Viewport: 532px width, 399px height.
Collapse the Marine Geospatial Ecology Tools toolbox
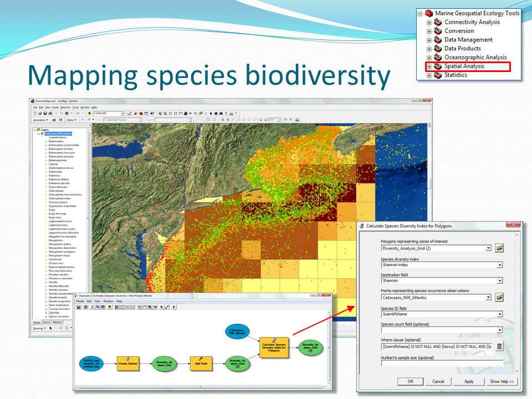click(420, 14)
